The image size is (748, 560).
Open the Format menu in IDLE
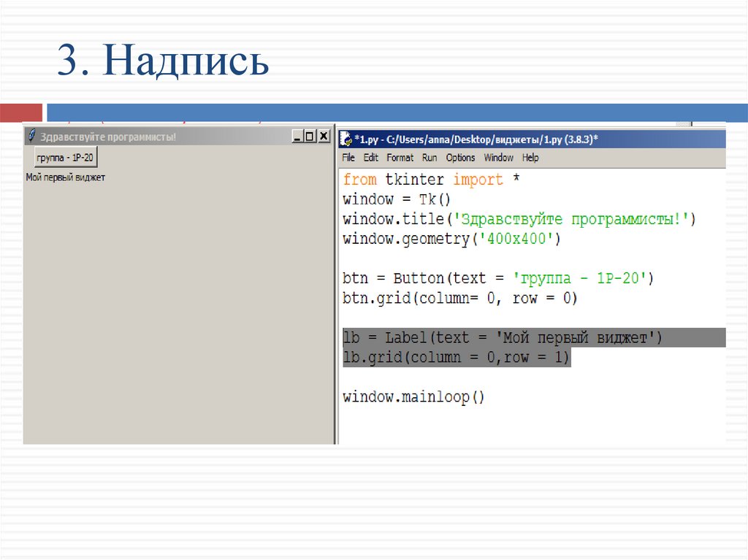click(400, 158)
